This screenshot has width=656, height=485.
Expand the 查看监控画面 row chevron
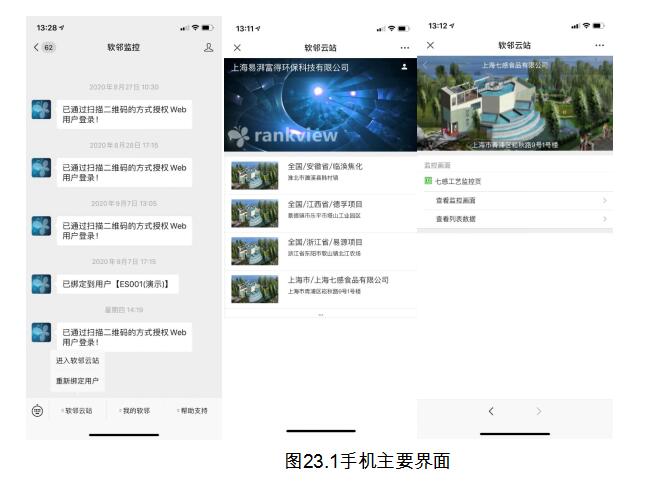(x=604, y=200)
